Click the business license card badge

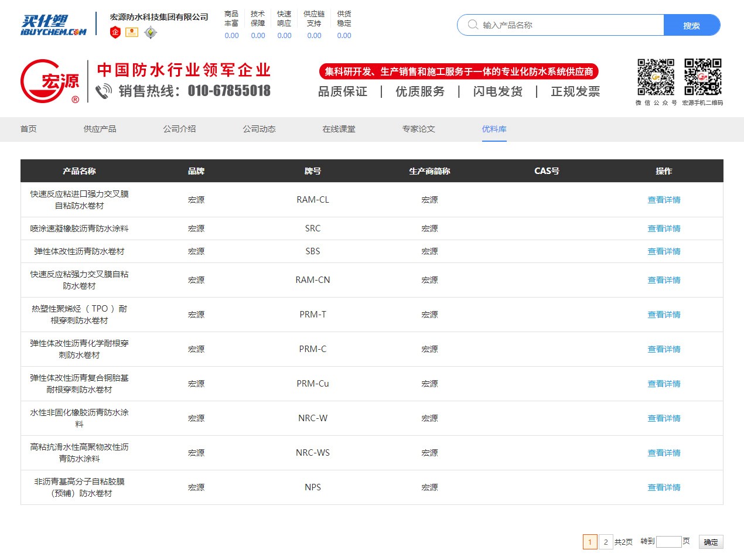[x=132, y=32]
